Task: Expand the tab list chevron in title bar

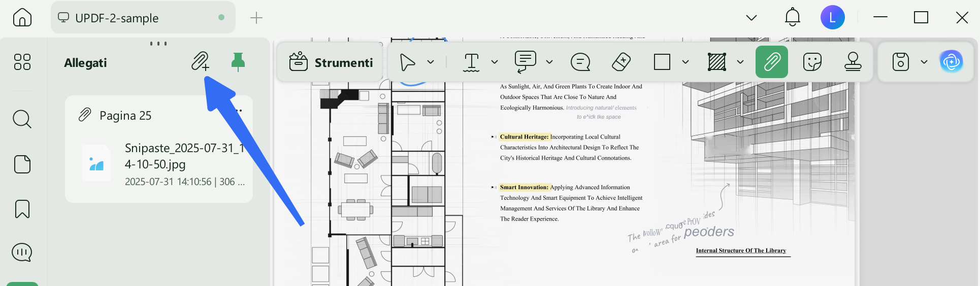Action: [x=752, y=18]
